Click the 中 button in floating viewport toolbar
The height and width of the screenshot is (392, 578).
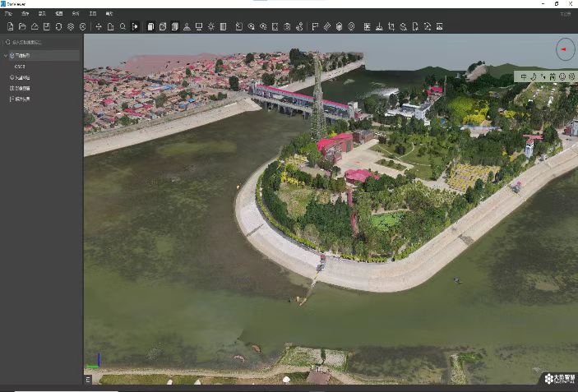click(523, 76)
